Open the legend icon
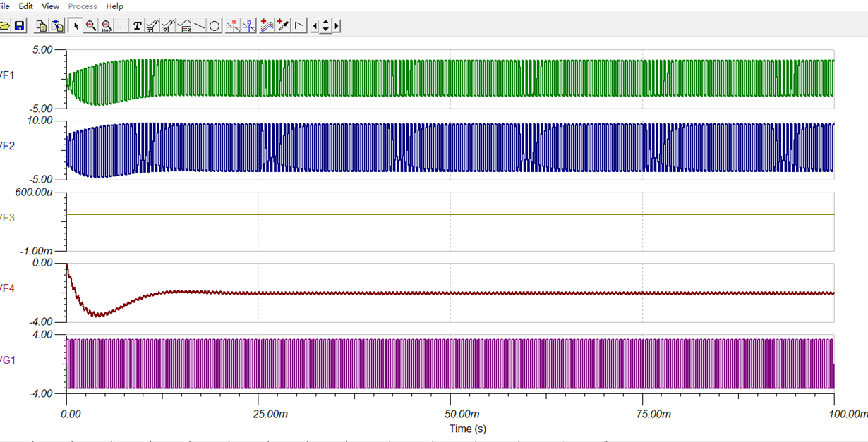868x442 pixels. coord(184,26)
